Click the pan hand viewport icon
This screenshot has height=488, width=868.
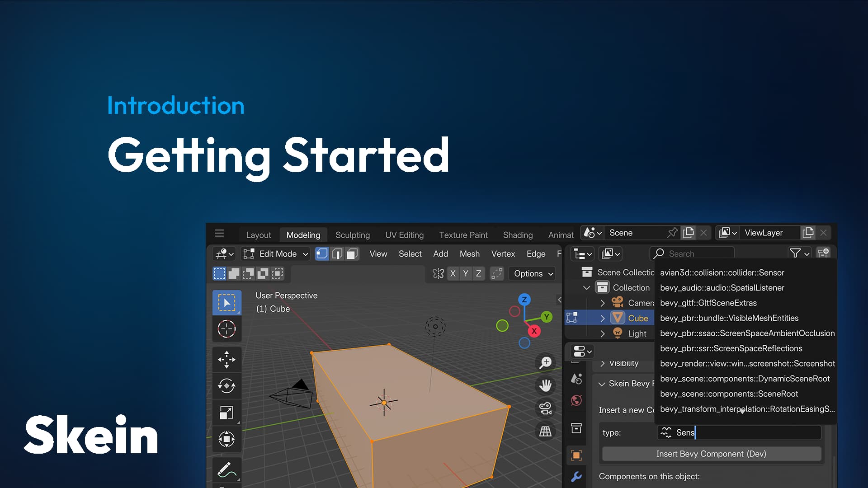546,385
